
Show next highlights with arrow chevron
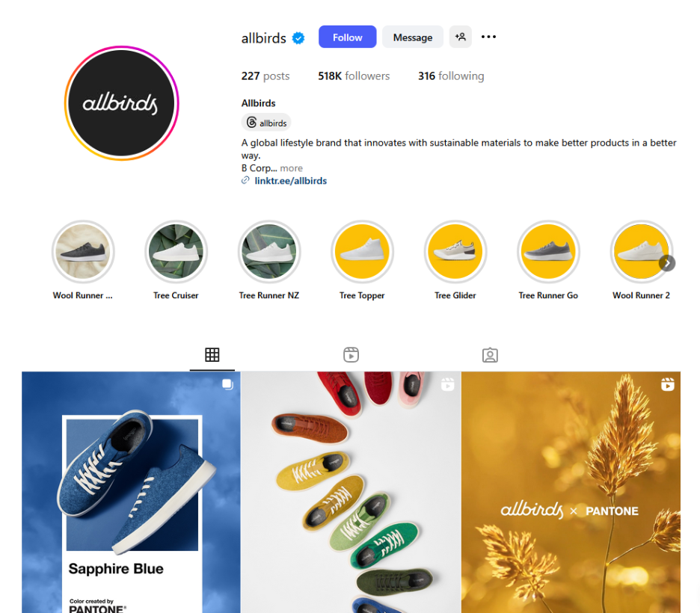pyautogui.click(x=667, y=263)
